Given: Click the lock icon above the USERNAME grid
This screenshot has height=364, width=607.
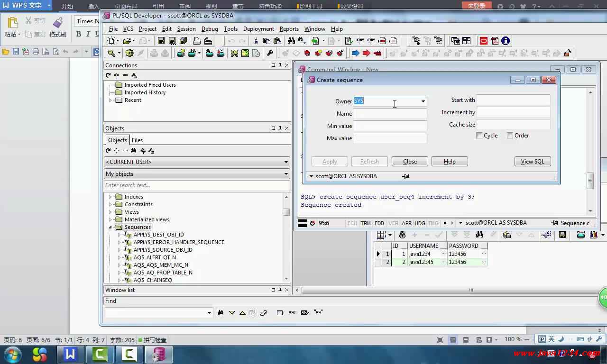Looking at the screenshot, I should point(402,235).
